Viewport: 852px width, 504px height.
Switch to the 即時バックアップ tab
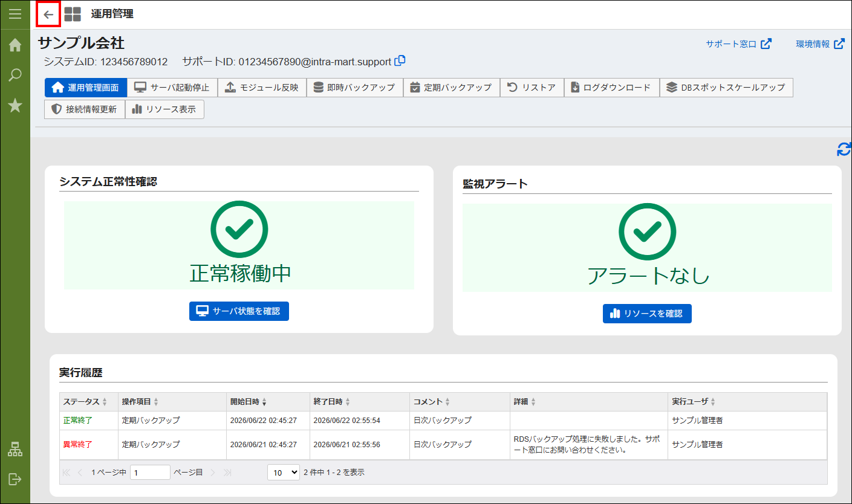click(x=355, y=88)
